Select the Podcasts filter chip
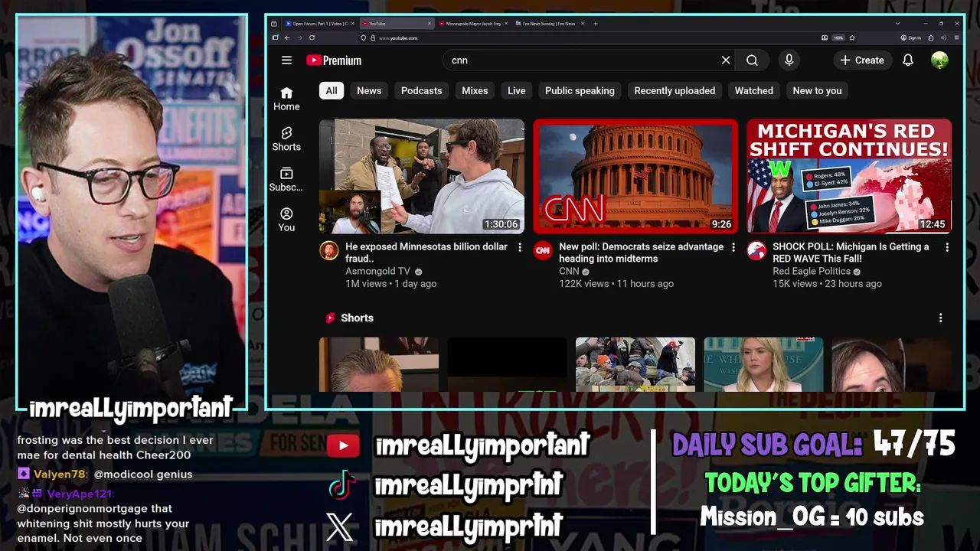The height and width of the screenshot is (551, 980). pyautogui.click(x=422, y=90)
